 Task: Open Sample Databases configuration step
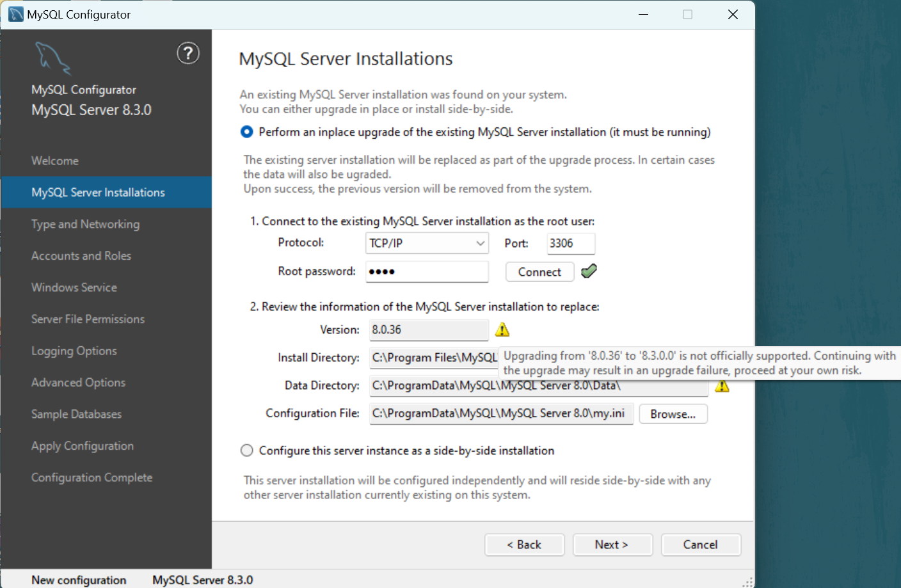click(x=76, y=414)
